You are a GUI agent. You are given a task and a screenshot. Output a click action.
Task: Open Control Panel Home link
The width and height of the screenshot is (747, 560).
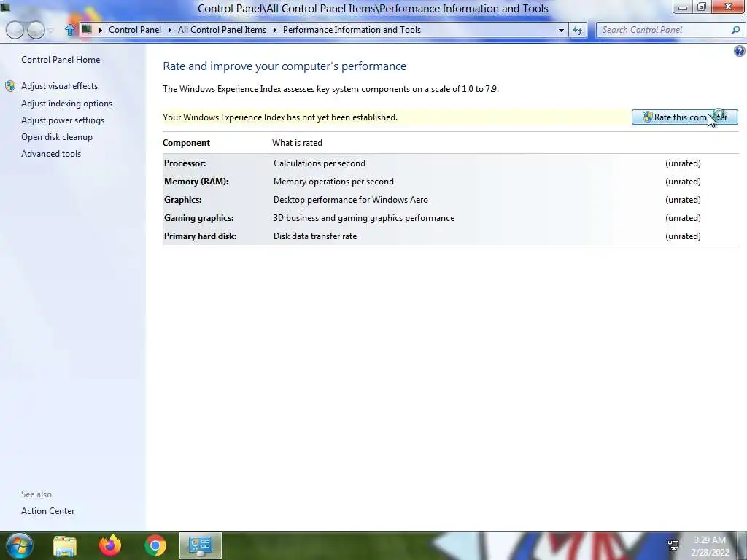click(x=61, y=60)
